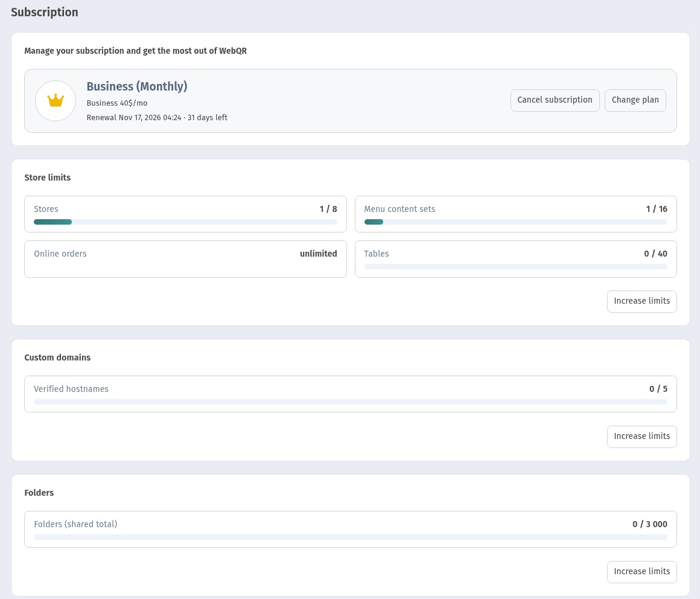Click the gold crown plan icon
This screenshot has width=700, height=599.
(56, 100)
